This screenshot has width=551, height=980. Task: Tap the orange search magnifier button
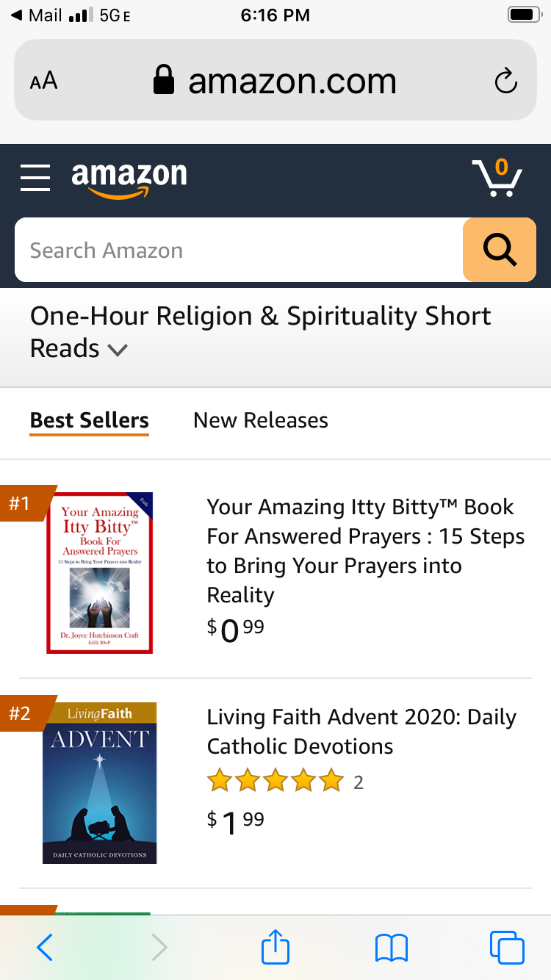coord(499,250)
